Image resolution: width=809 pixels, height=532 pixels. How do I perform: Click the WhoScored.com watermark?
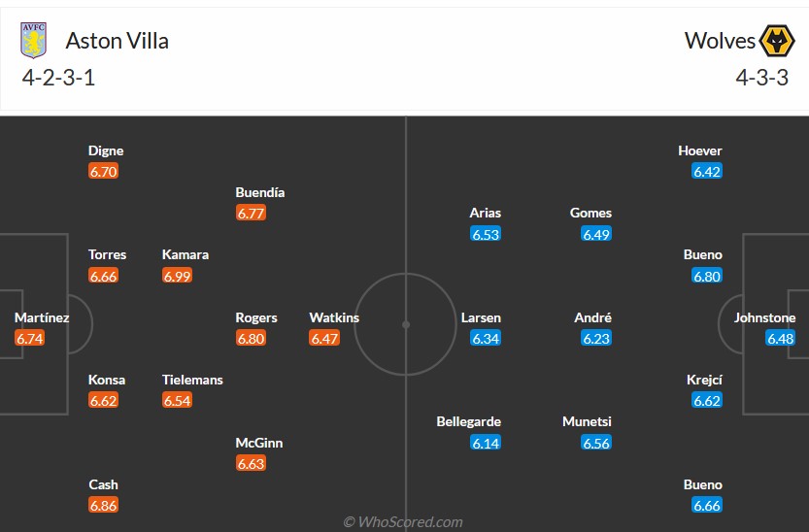pyautogui.click(x=403, y=522)
